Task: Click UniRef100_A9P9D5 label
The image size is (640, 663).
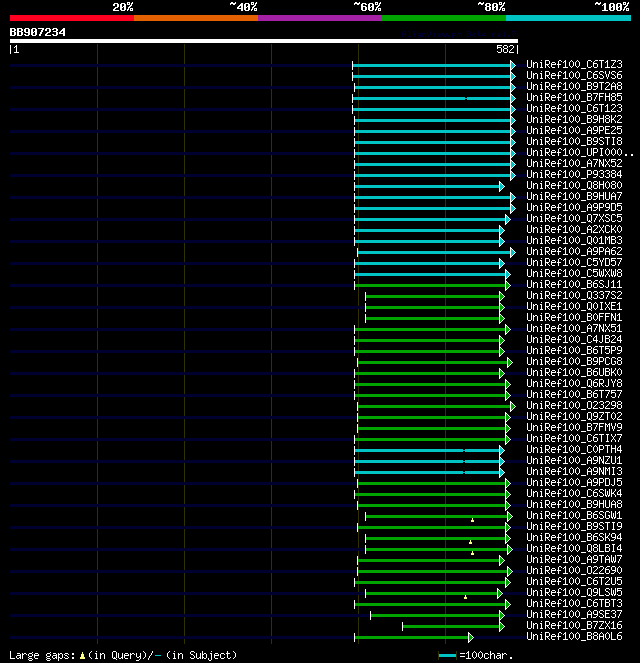Action: [x=574, y=207]
